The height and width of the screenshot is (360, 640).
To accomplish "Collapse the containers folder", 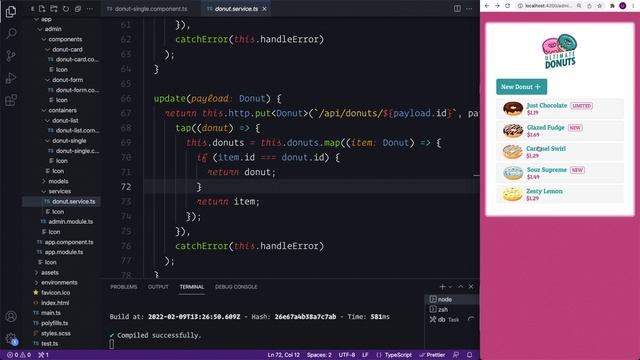I will click(62, 110).
